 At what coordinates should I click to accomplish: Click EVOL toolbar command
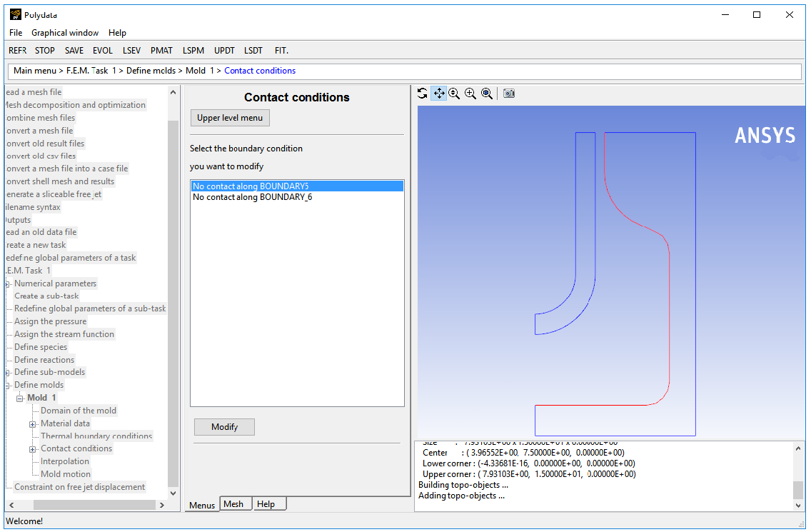[x=102, y=50]
